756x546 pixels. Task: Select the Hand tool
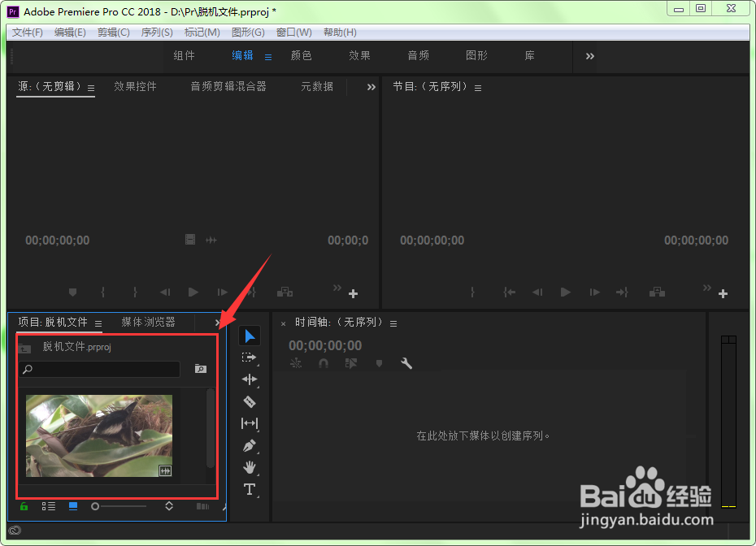250,467
